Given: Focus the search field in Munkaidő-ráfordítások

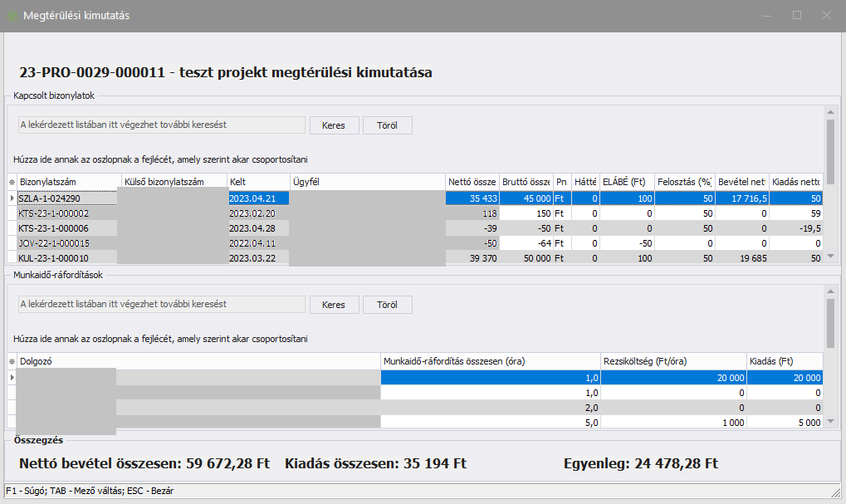Looking at the screenshot, I should click(161, 305).
